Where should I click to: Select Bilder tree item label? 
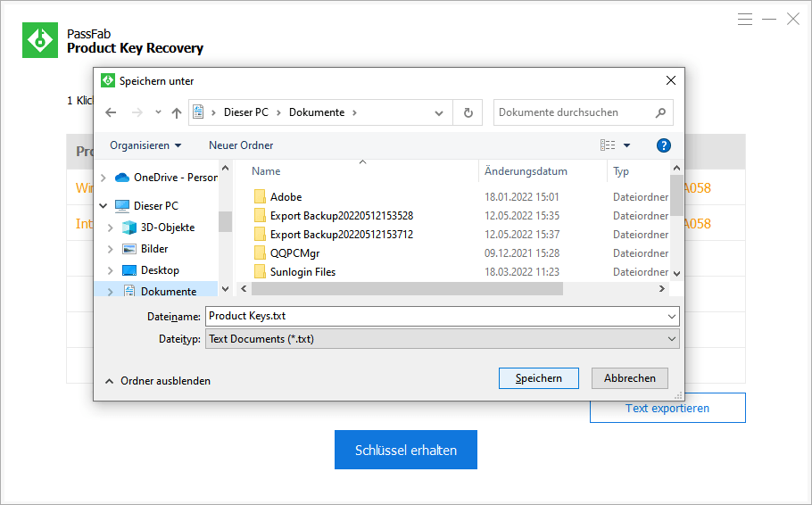click(154, 249)
